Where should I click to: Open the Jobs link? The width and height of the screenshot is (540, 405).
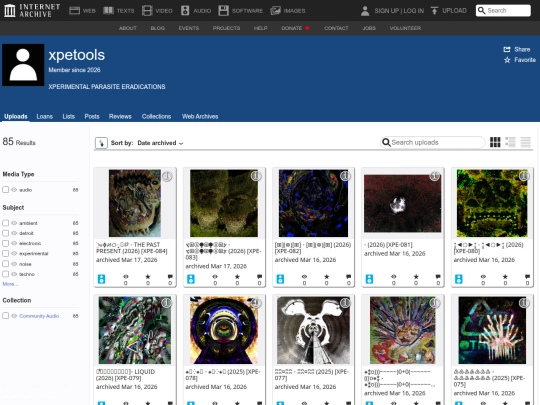click(369, 28)
